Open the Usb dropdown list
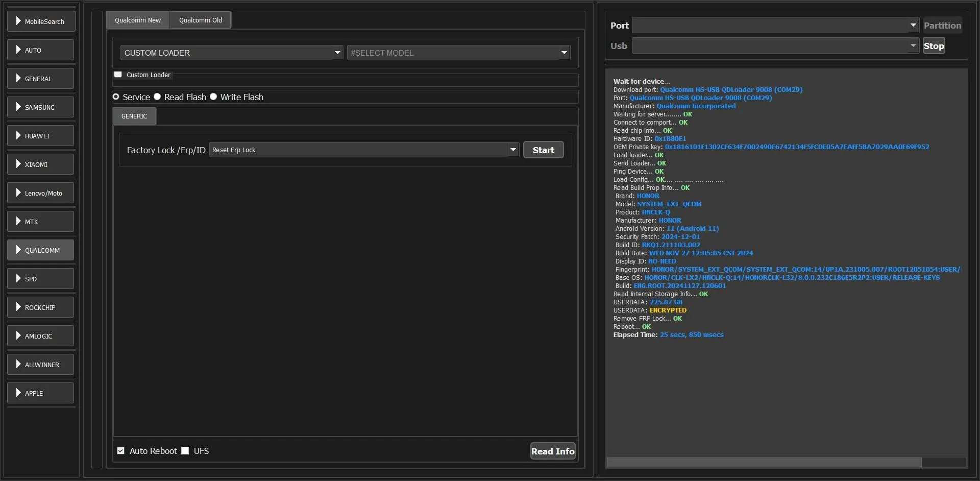Viewport: 980px width, 481px height. 775,45
